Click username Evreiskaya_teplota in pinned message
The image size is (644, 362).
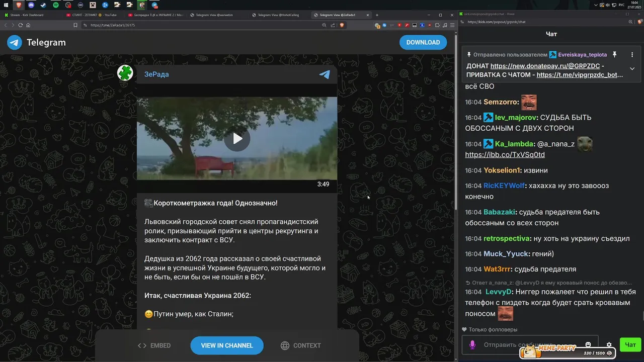582,54
